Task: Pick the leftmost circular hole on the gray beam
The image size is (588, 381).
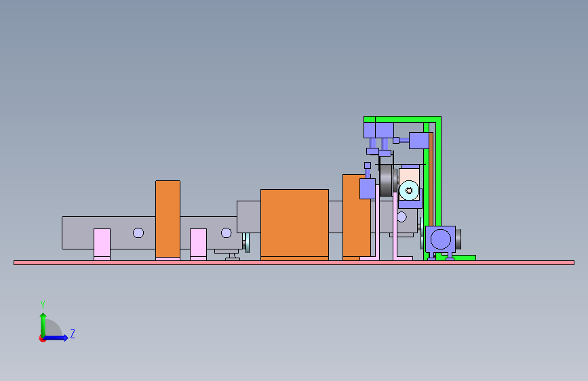Action: 138,233
